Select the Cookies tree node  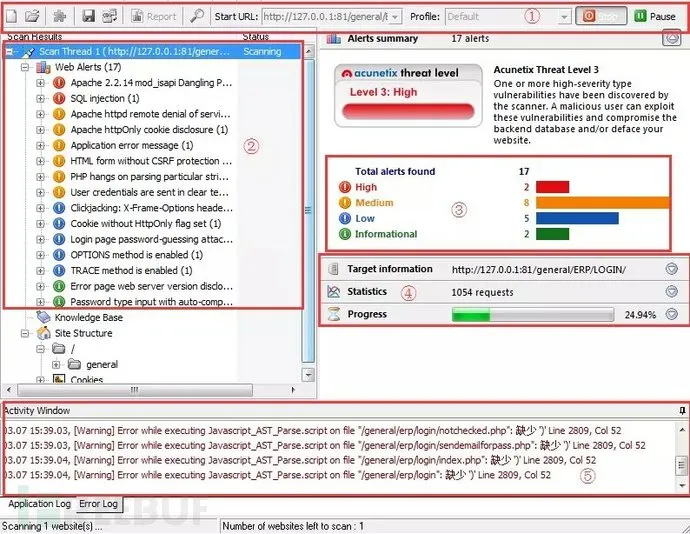click(x=87, y=379)
